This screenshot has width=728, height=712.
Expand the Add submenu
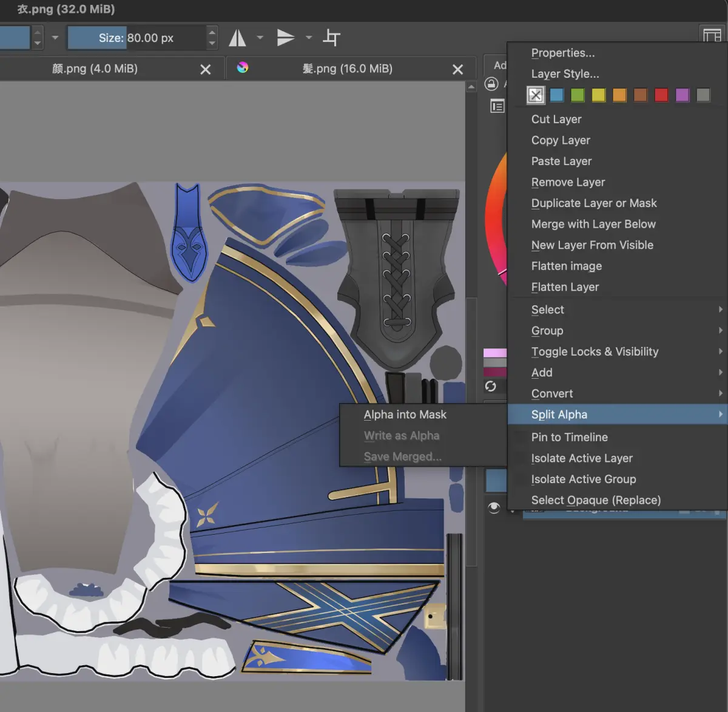617,373
